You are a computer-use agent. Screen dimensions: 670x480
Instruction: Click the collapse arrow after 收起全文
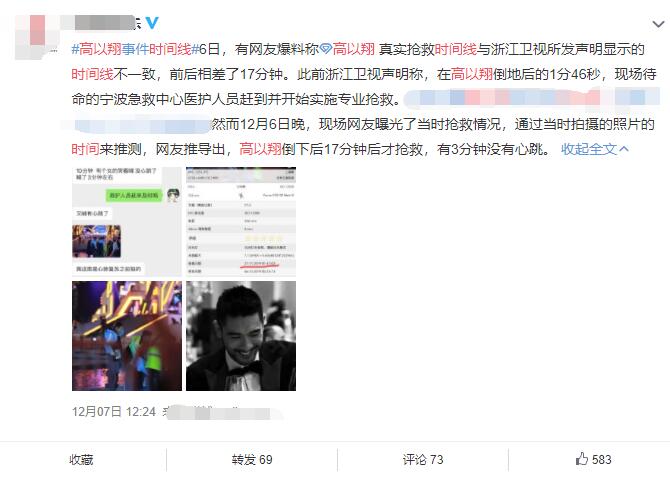pos(623,149)
